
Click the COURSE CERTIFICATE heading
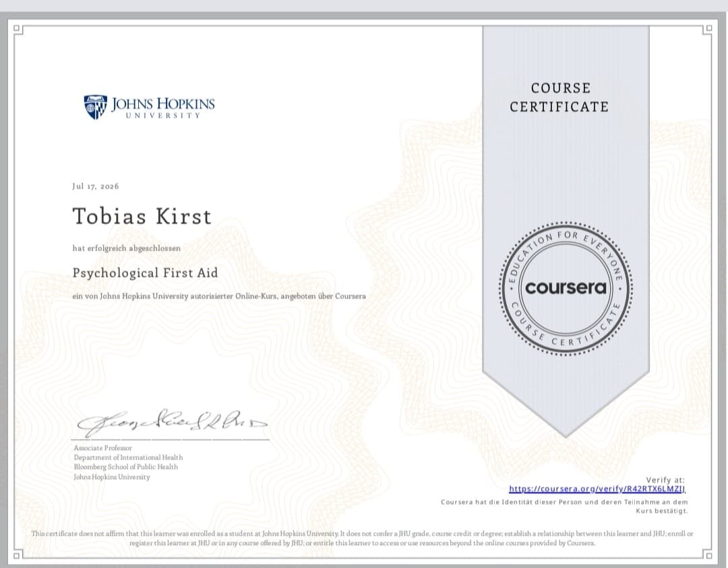[x=559, y=98]
